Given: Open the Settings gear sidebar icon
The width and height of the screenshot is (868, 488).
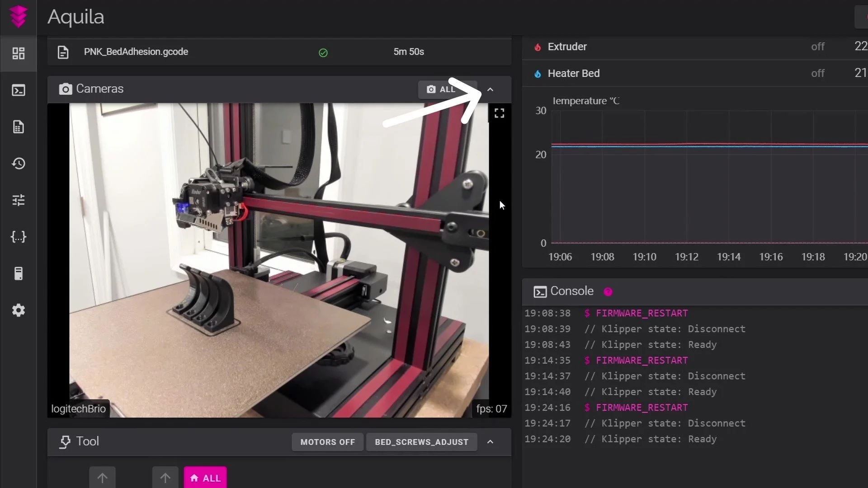Looking at the screenshot, I should coord(18,310).
